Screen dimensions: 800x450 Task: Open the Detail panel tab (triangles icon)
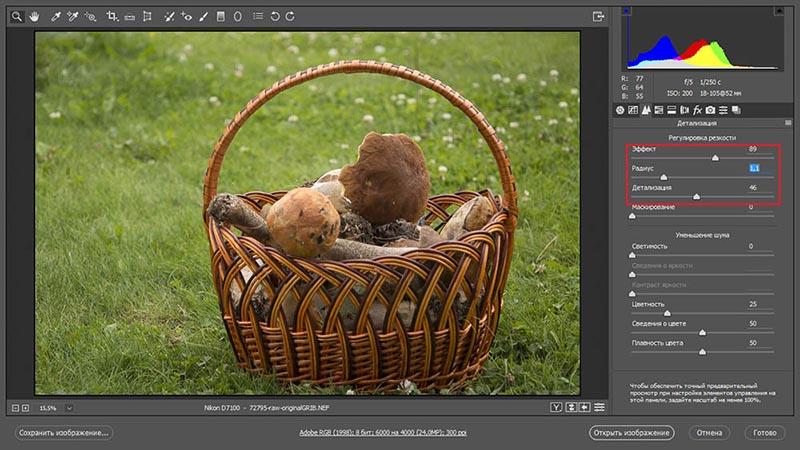click(x=646, y=110)
